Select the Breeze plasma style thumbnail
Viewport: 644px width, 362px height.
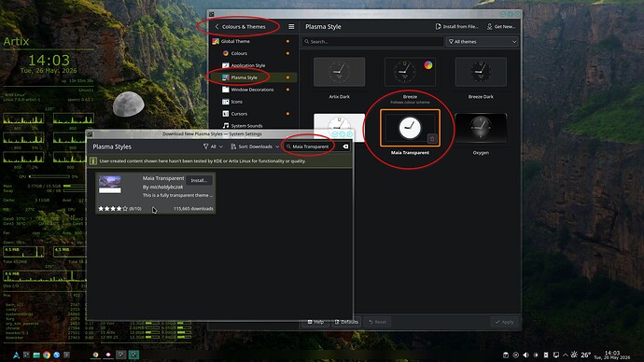(x=410, y=72)
